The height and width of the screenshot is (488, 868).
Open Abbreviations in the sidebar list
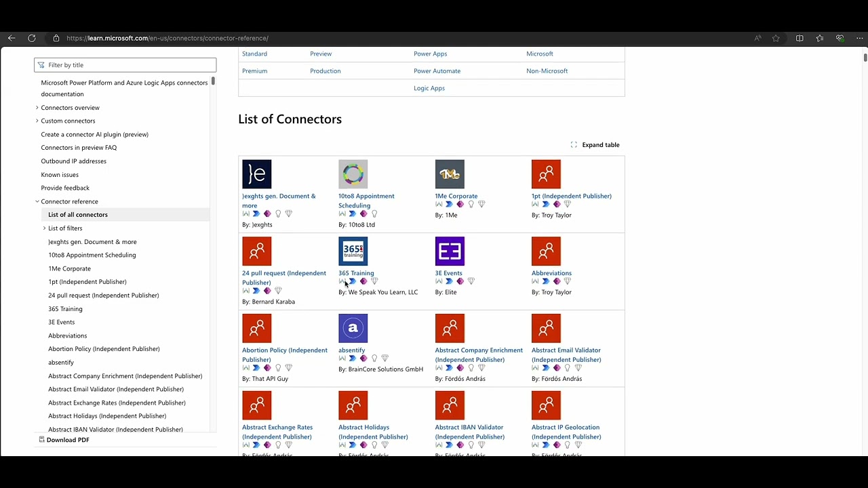pos(68,335)
